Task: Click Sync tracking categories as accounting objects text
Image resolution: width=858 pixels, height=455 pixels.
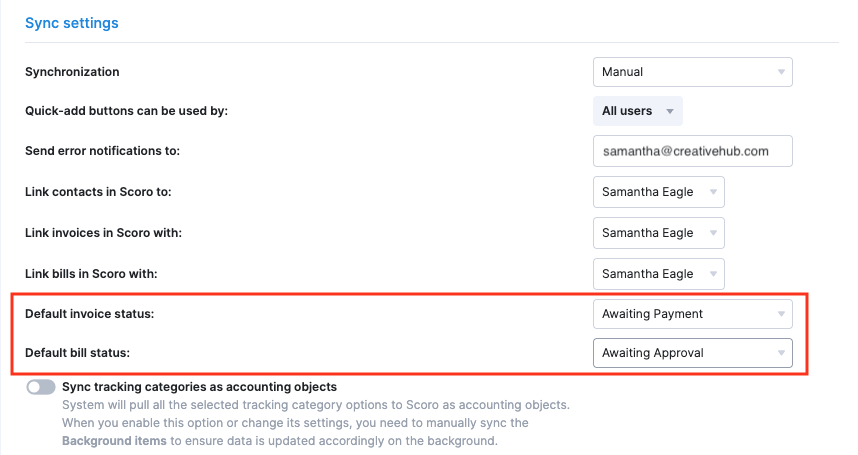Action: tap(199, 387)
